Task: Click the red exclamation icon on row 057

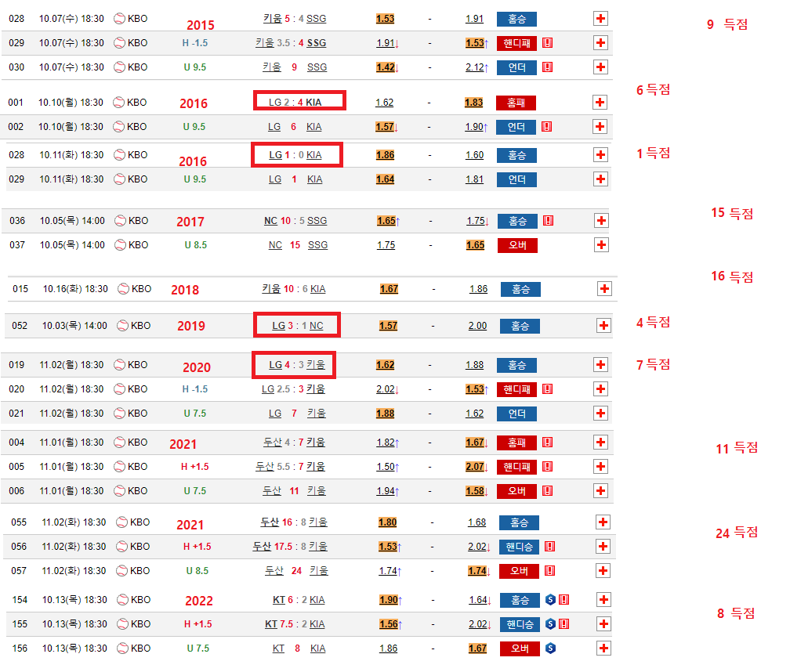Action: (x=549, y=571)
